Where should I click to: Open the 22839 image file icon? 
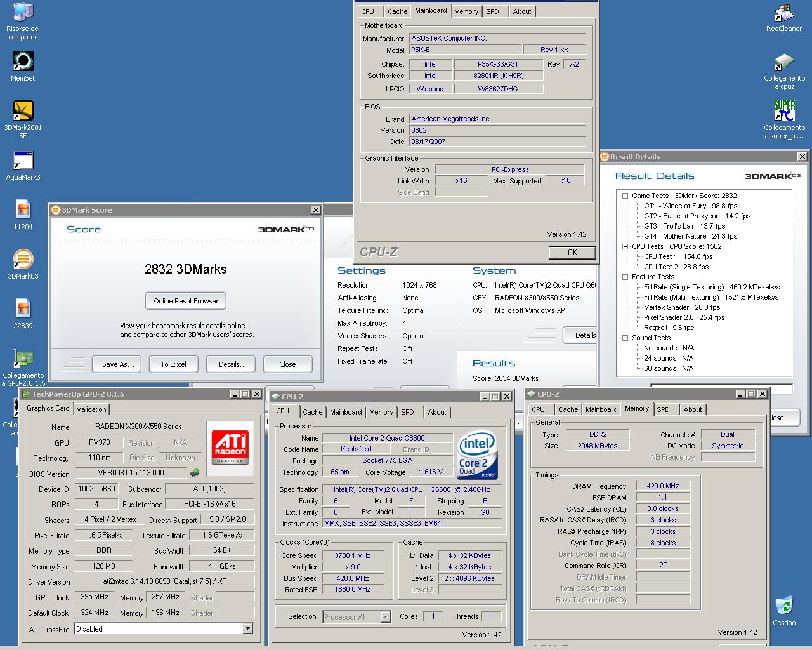click(x=23, y=314)
